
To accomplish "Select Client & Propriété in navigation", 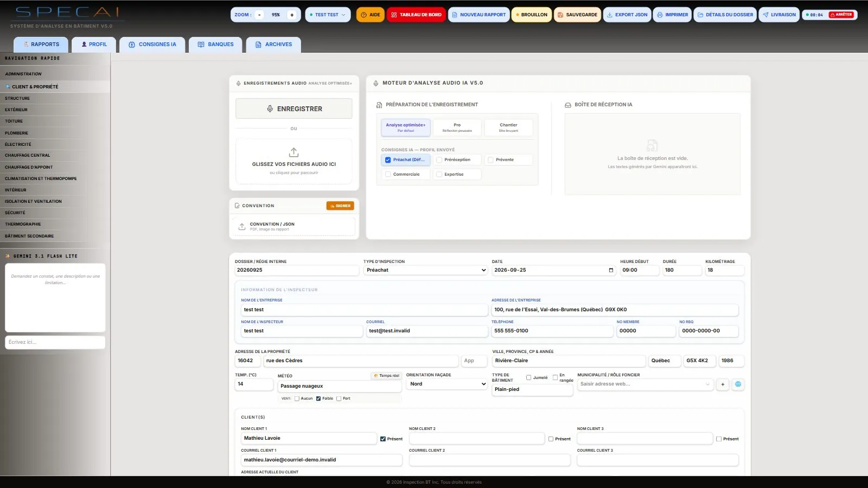I will (55, 87).
